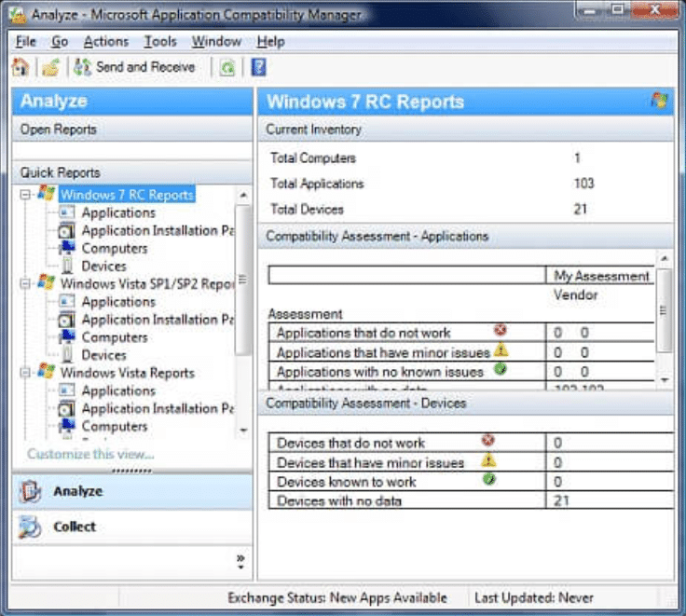
Task: Click the Customize this view link
Action: (90, 454)
